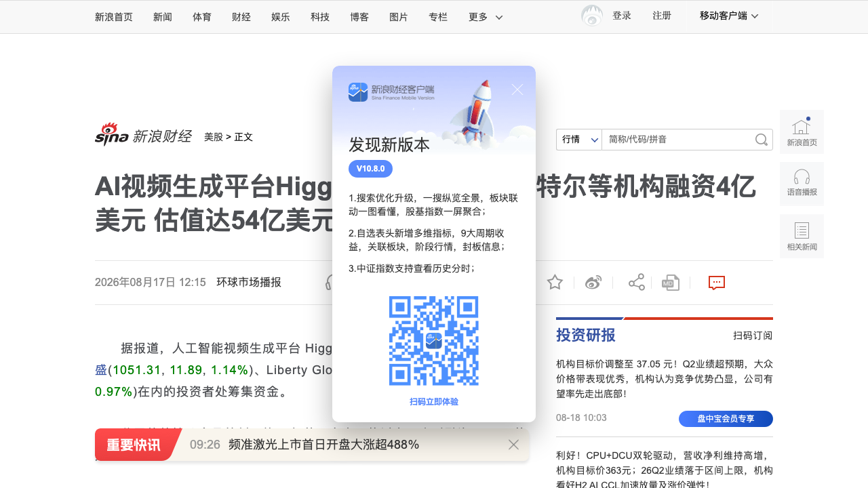Open the 娱乐 nav item
This screenshot has height=488, width=868.
pyautogui.click(x=281, y=17)
